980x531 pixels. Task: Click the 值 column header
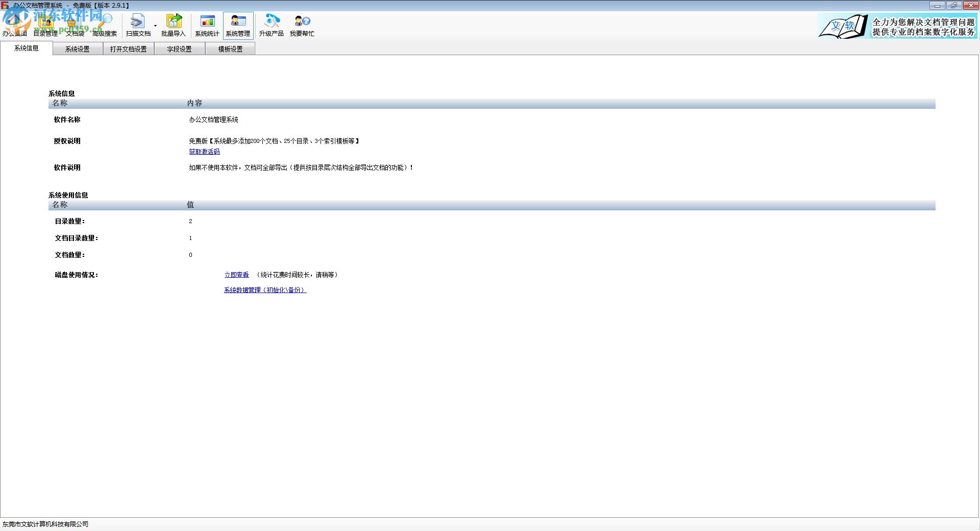coord(190,205)
